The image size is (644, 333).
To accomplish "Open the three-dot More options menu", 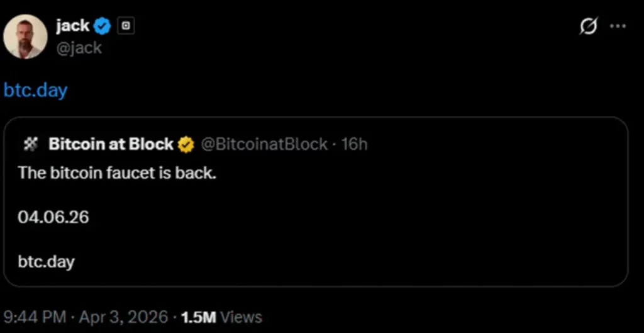I will pyautogui.click(x=619, y=26).
